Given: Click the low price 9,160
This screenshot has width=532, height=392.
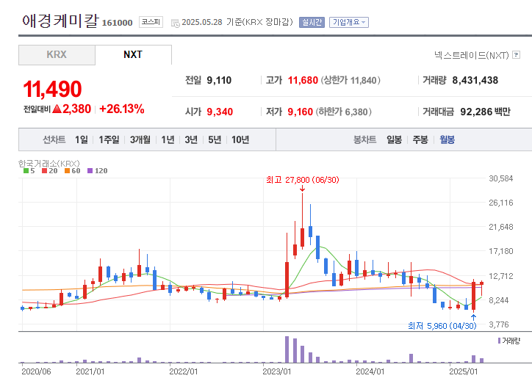Looking at the screenshot, I should click(301, 112).
